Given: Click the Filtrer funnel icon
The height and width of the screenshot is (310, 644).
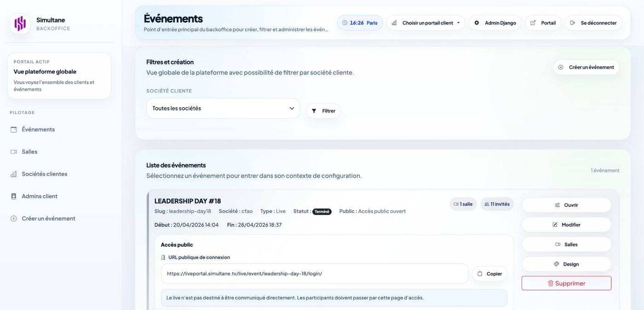Looking at the screenshot, I should (314, 111).
